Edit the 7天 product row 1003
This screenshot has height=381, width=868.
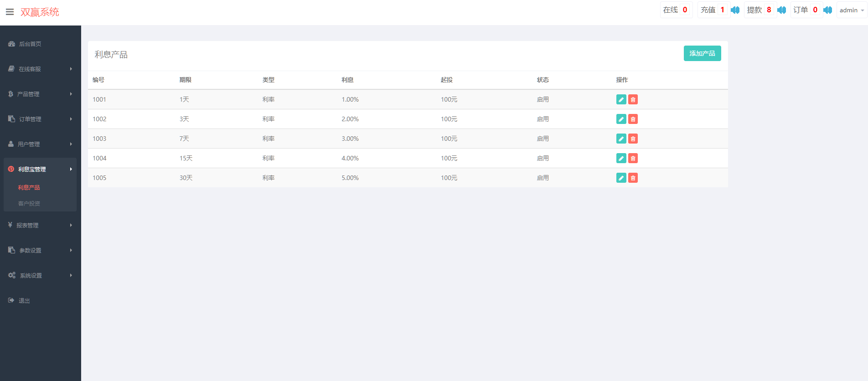point(621,139)
